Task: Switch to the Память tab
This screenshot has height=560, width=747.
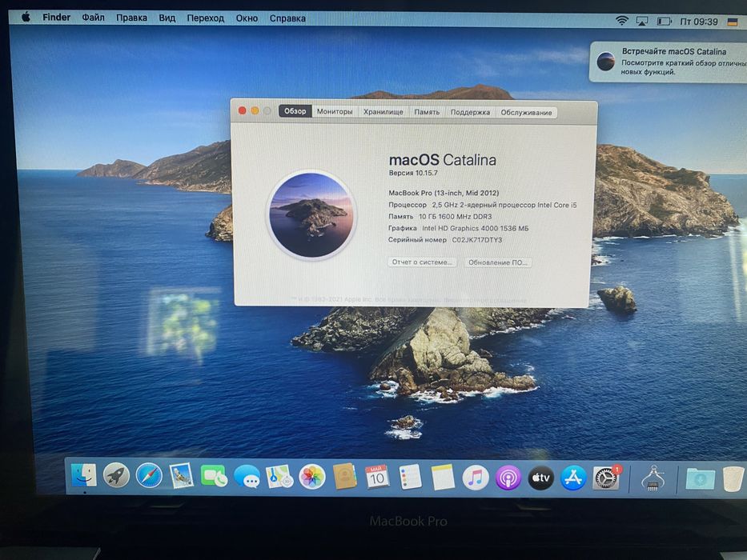Action: click(427, 112)
